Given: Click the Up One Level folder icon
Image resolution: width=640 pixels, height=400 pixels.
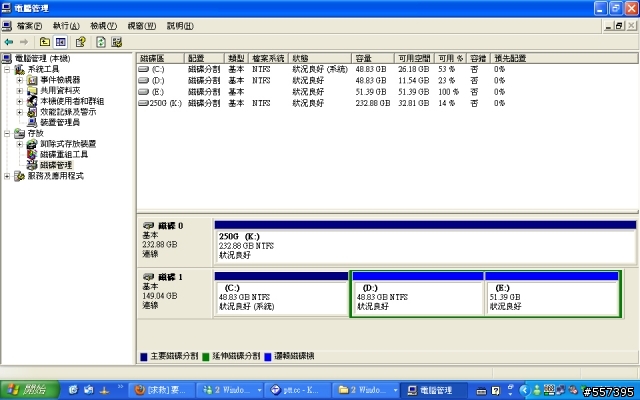Looking at the screenshot, I should click(45, 42).
